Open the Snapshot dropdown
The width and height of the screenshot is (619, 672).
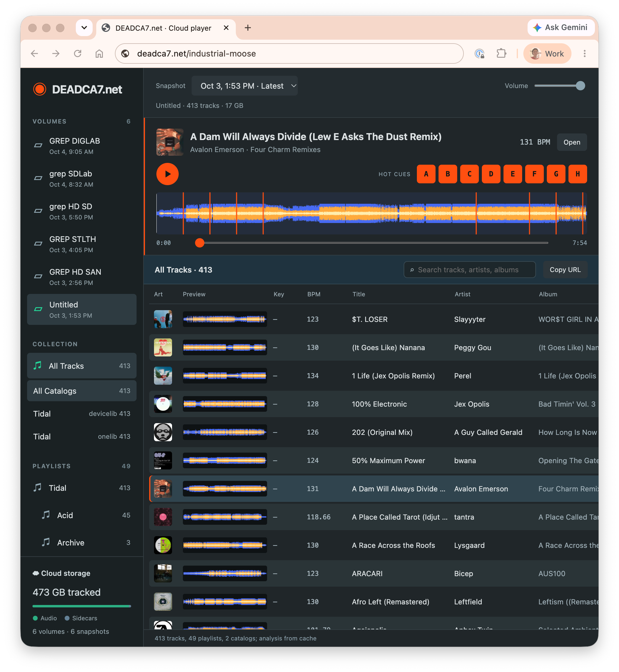point(245,86)
